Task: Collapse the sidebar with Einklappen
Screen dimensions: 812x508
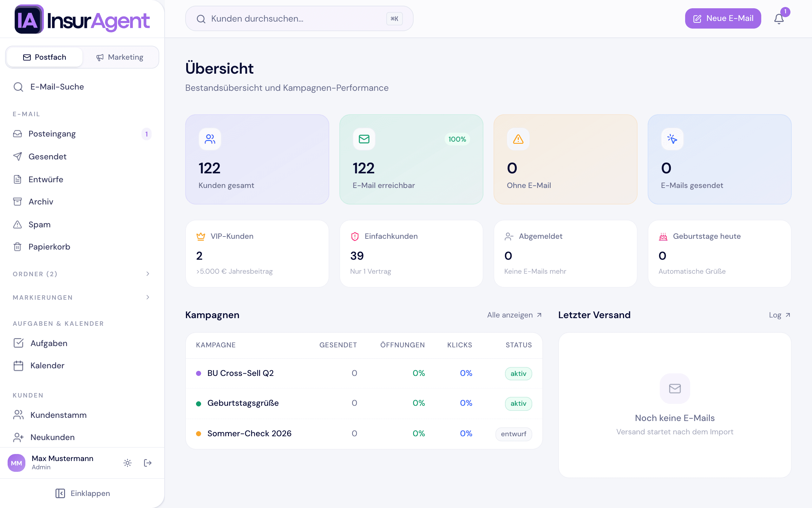Action: (x=82, y=493)
